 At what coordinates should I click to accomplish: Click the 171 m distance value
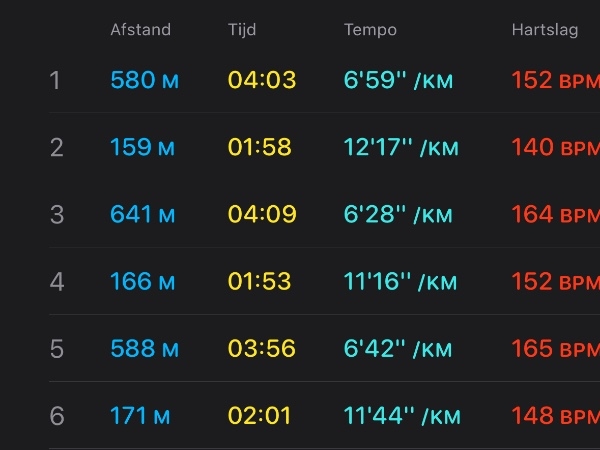tap(140, 416)
